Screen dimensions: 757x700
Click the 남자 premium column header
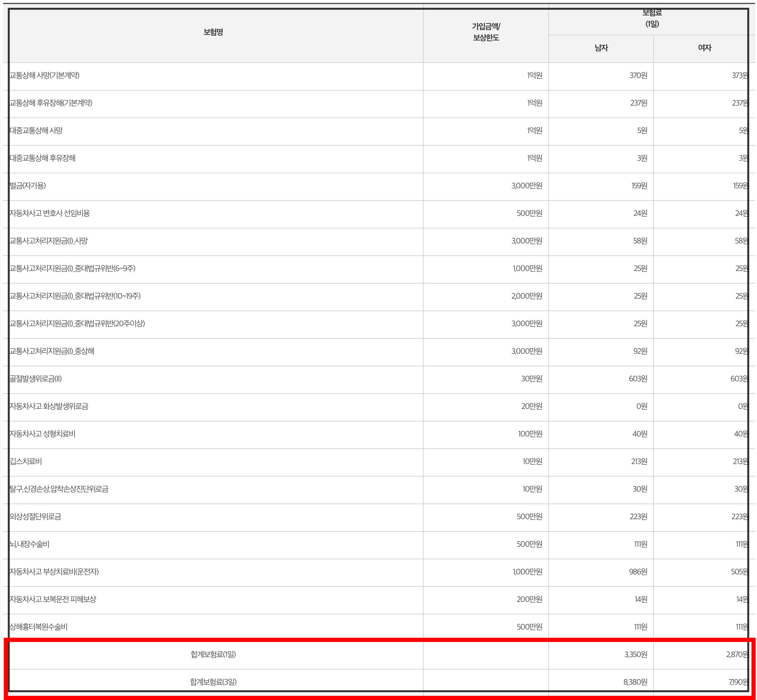point(601,48)
